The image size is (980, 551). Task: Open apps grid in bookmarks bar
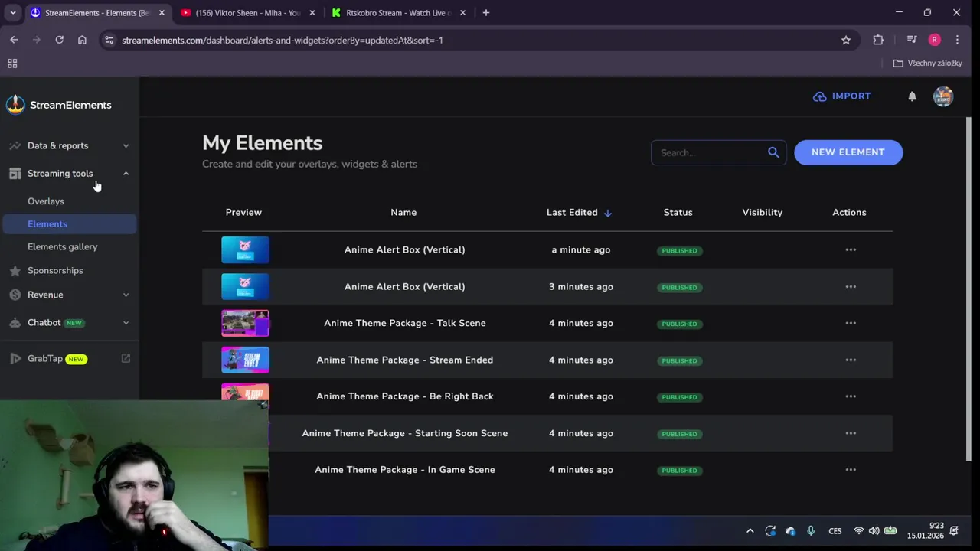[x=12, y=64]
